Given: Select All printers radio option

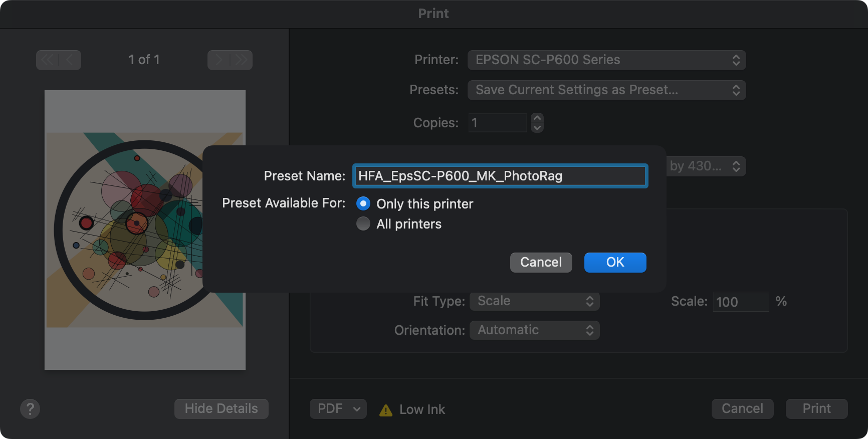Looking at the screenshot, I should tap(363, 224).
